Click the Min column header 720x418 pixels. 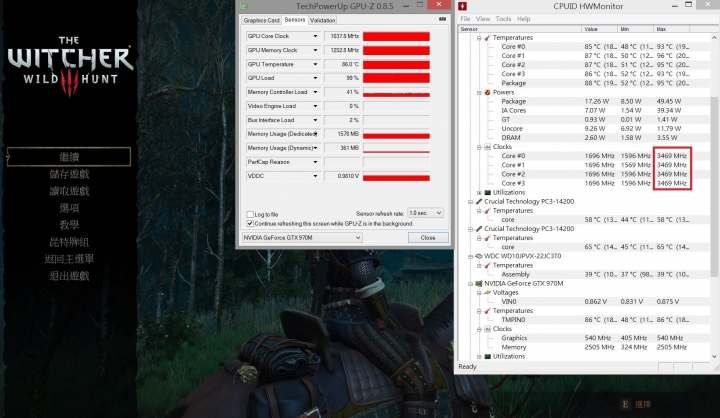[635, 29]
